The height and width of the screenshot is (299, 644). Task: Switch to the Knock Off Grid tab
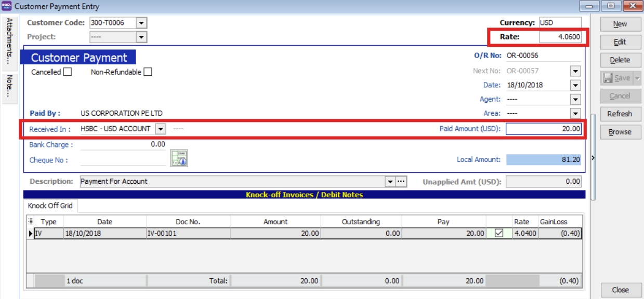pyautogui.click(x=50, y=206)
